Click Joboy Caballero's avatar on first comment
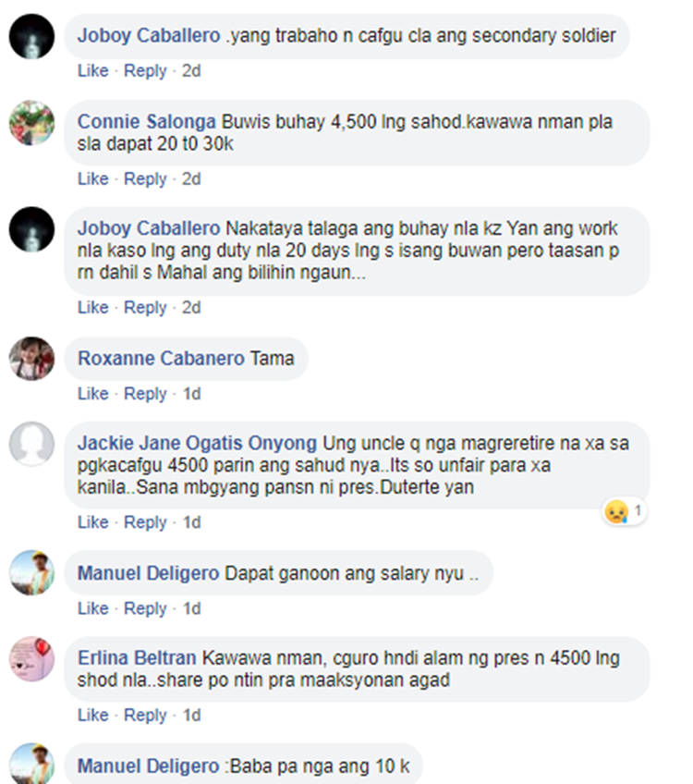Image resolution: width=693 pixels, height=784 pixels. point(32,36)
